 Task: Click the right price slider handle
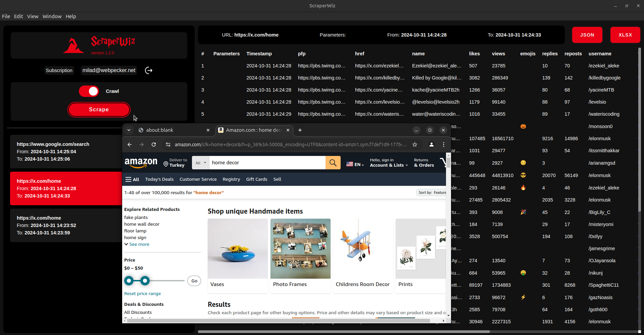145,281
